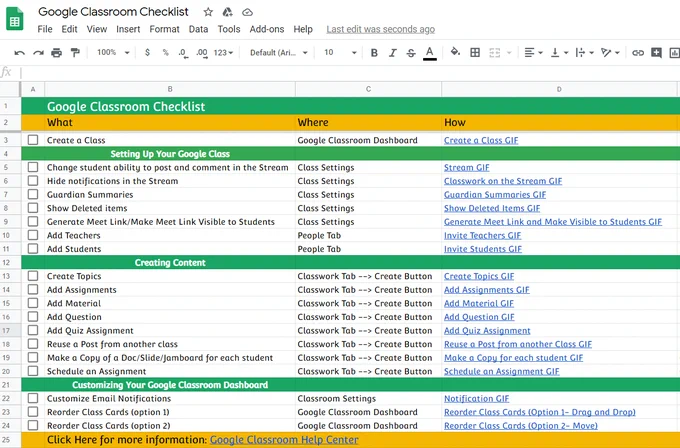This screenshot has width=680, height=448.
Task: Toggle bold formatting
Action: click(374, 53)
